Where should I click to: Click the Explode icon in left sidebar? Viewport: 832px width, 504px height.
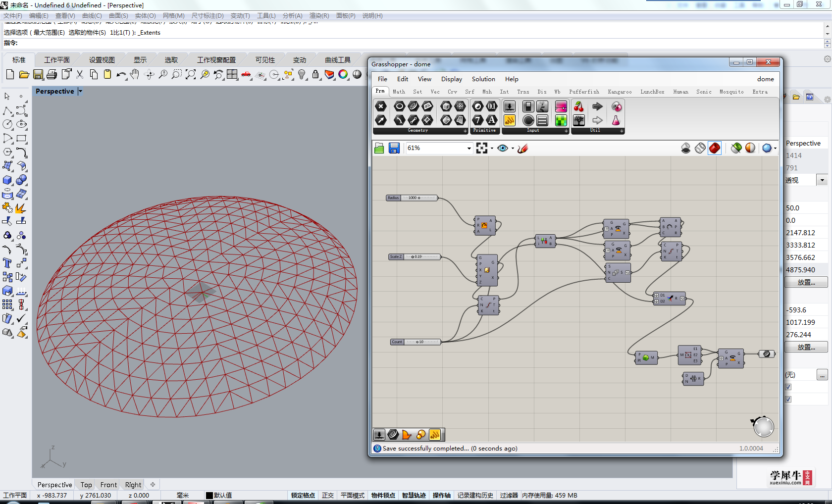click(21, 208)
